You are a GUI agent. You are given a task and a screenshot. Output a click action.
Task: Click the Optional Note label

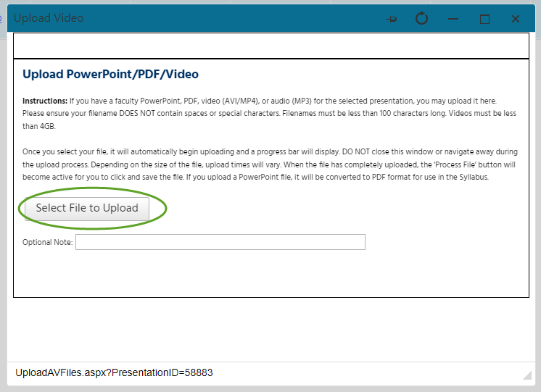[47, 242]
